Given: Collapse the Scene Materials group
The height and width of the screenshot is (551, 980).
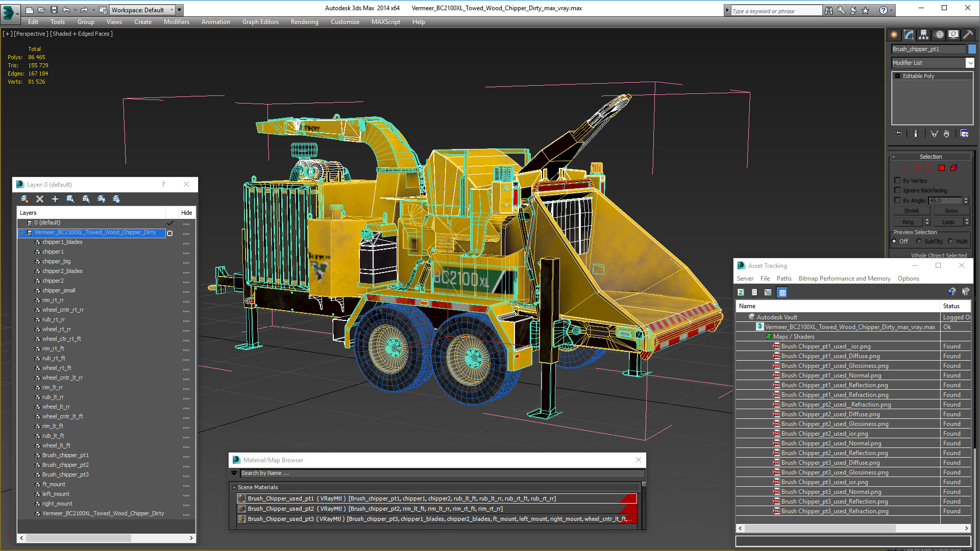Looking at the screenshot, I should click(234, 488).
